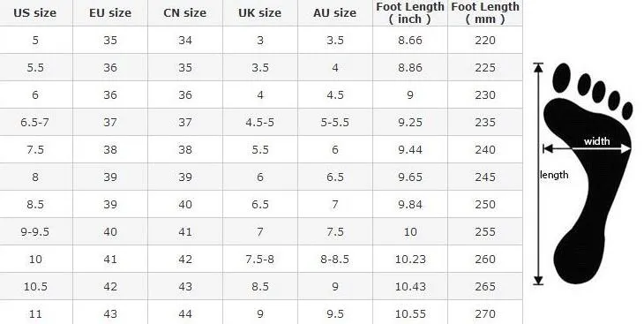Screen dimensions: 644x324
Task: Click the EU size column header
Action: [110, 12]
